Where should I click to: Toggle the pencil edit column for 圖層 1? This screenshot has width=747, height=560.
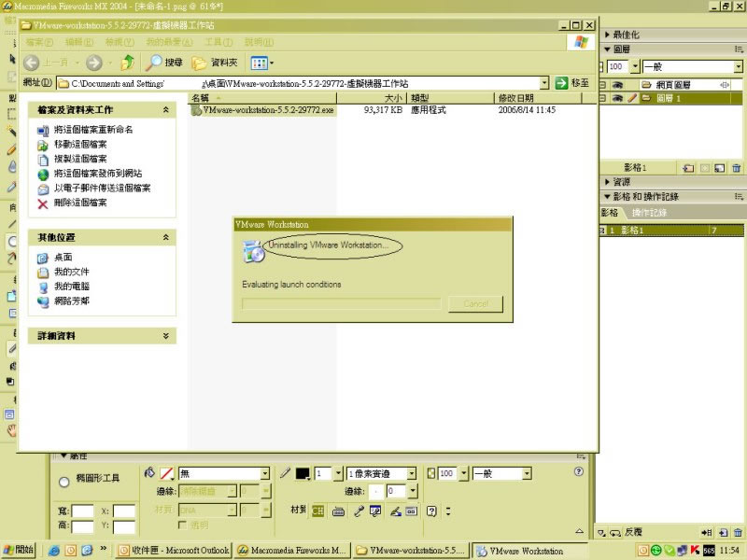pyautogui.click(x=632, y=98)
